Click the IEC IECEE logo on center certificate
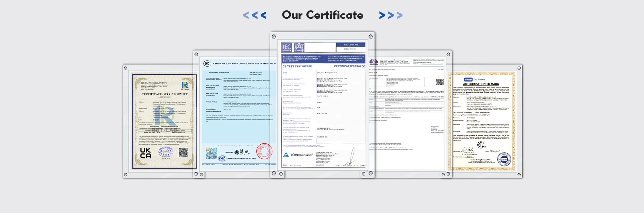Image resolution: width=644 pixels, height=213 pixels. 293,47
